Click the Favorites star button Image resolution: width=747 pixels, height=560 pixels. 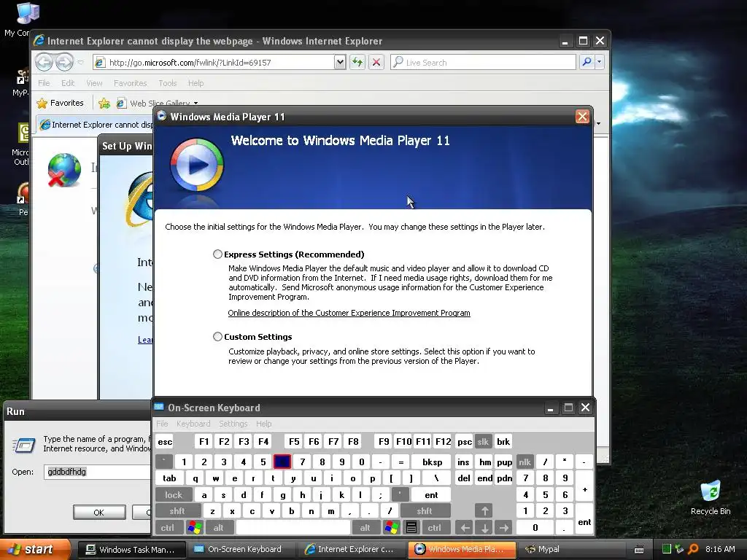click(x=60, y=103)
